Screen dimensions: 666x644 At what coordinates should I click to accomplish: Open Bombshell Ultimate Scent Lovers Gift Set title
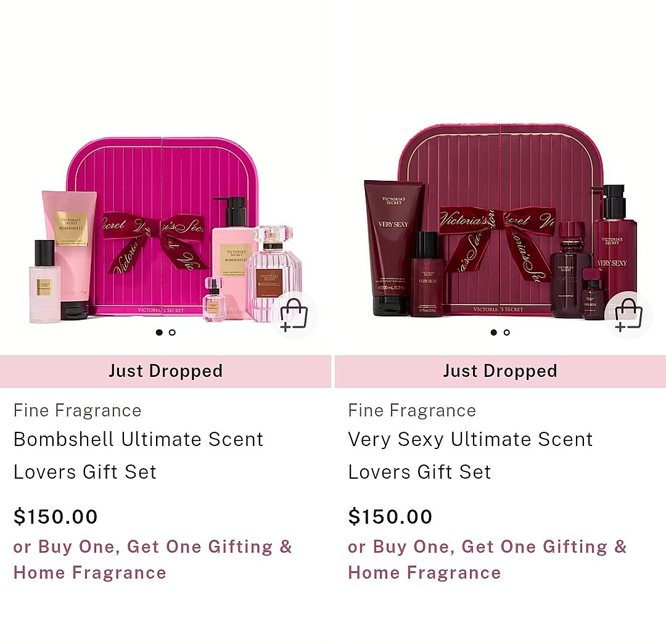(x=139, y=455)
